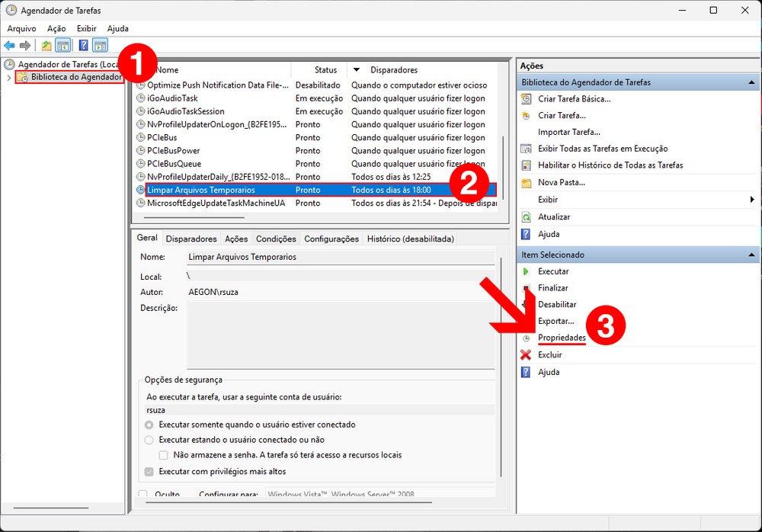Click the red X Excluir icon
The image size is (762, 532).
pyautogui.click(x=525, y=355)
